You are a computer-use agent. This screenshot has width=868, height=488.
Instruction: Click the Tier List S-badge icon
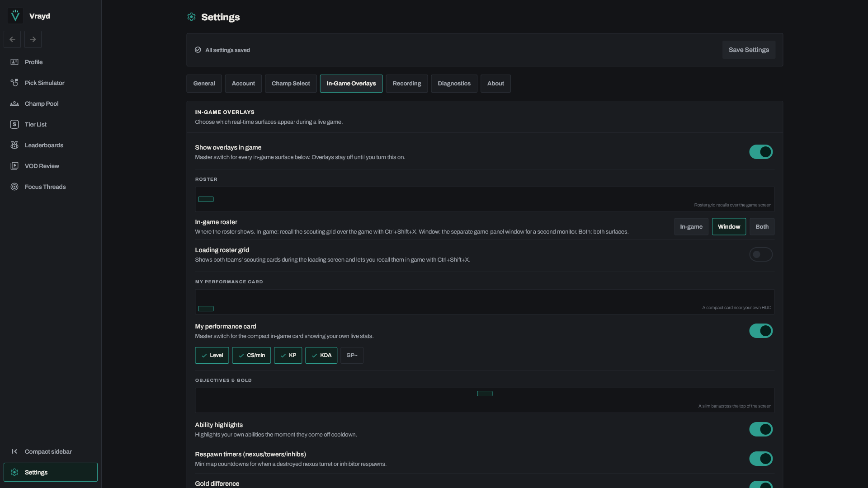[14, 124]
